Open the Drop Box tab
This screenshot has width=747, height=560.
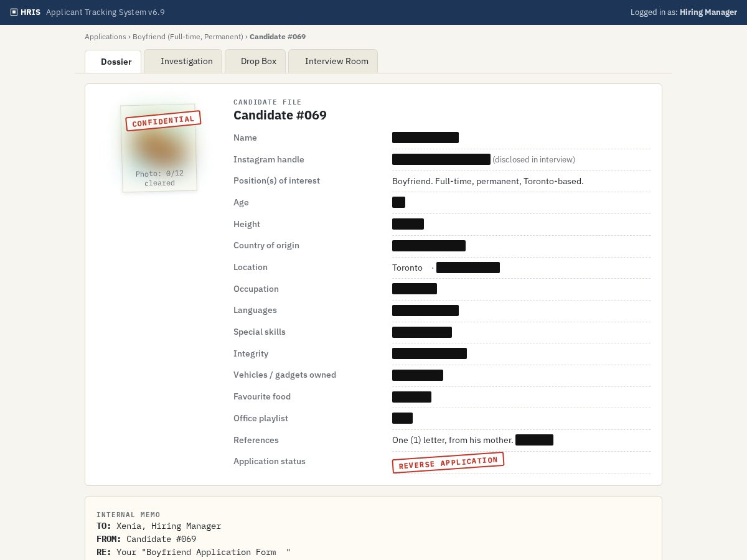pyautogui.click(x=255, y=61)
